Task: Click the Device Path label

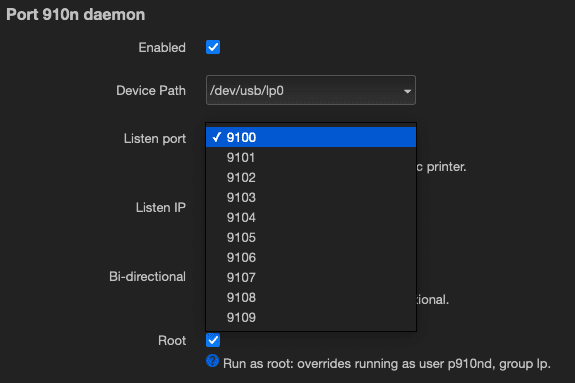Action: (x=151, y=91)
